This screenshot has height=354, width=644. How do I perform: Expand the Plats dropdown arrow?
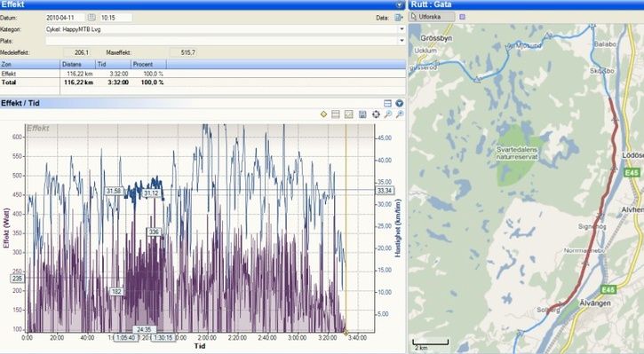click(x=402, y=41)
